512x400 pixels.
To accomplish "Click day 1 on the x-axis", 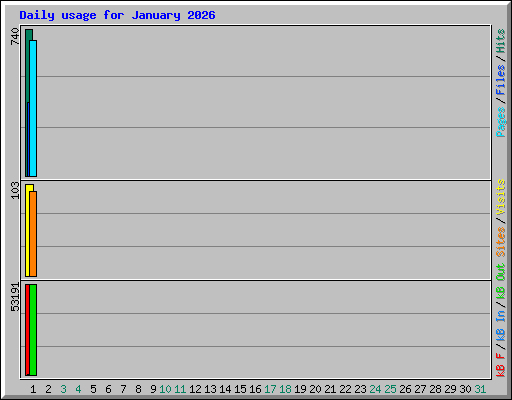I will click(33, 389).
